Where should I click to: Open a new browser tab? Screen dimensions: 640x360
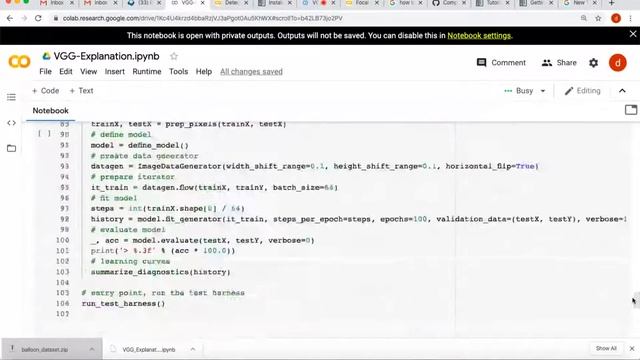click(611, 3)
